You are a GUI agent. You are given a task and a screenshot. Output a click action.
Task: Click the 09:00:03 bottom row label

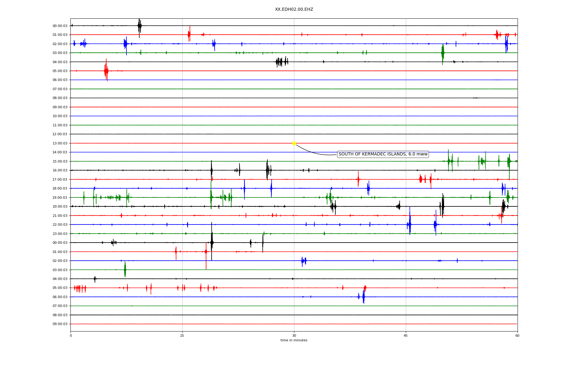pos(60,324)
